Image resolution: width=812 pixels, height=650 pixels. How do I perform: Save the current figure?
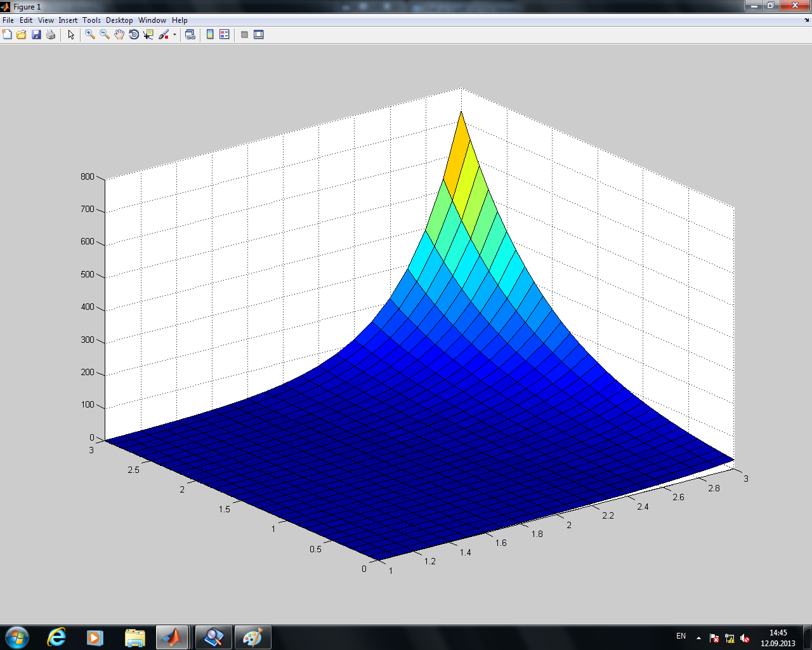point(36,34)
